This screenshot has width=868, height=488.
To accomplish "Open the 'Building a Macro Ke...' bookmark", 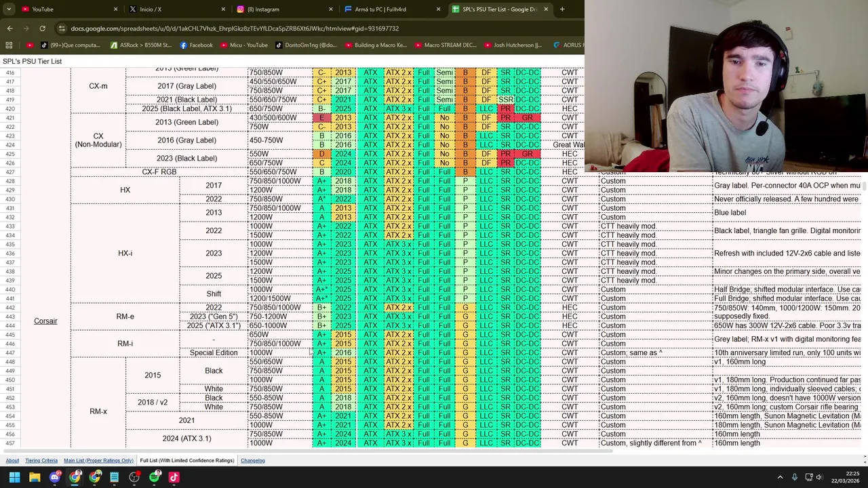I will point(376,45).
